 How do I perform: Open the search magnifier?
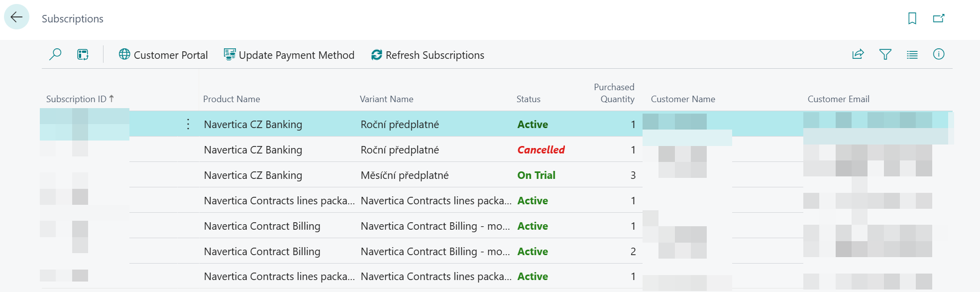point(55,55)
